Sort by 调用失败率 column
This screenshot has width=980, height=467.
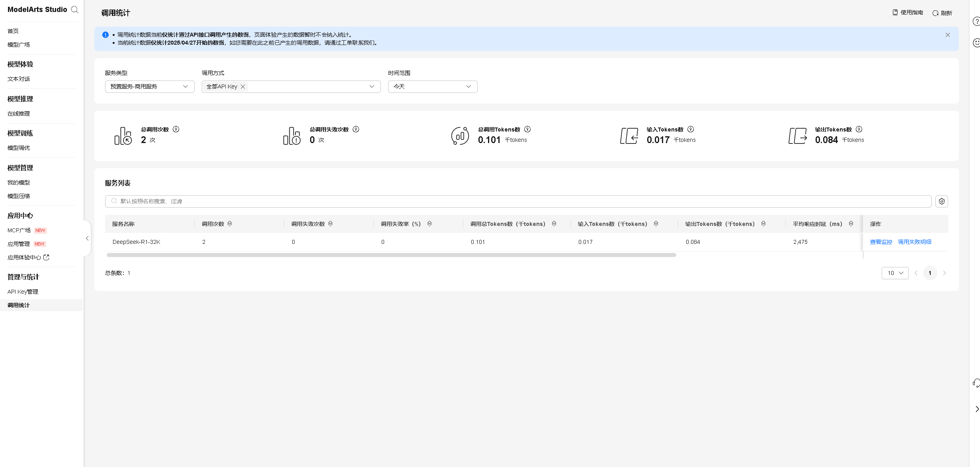coord(429,224)
